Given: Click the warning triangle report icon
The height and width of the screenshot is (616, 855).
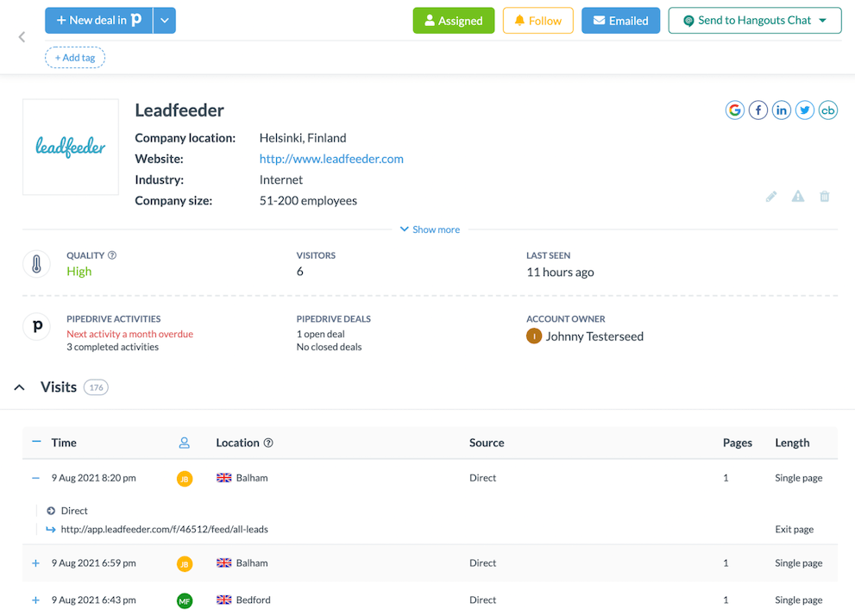Looking at the screenshot, I should click(798, 196).
